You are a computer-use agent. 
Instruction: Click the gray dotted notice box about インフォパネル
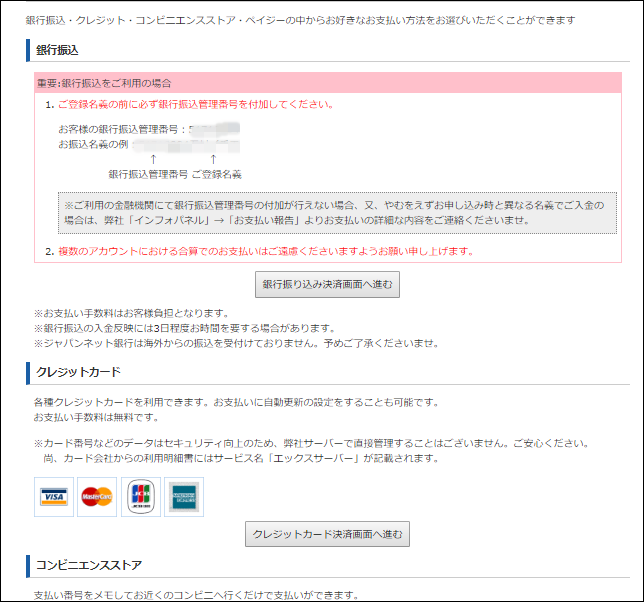338,212
